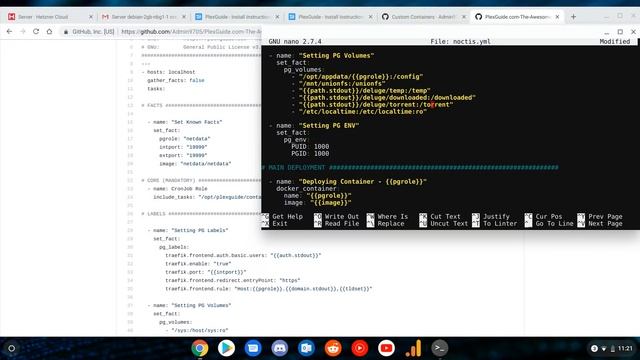Close the Custom Containers tab
This screenshot has height=360, width=640.
click(464, 17)
